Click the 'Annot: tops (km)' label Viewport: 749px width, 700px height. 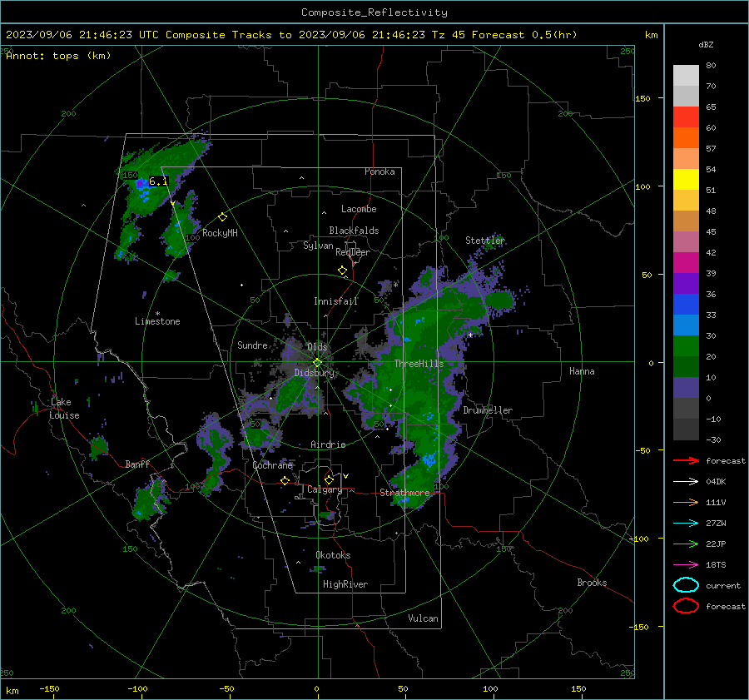(x=58, y=56)
